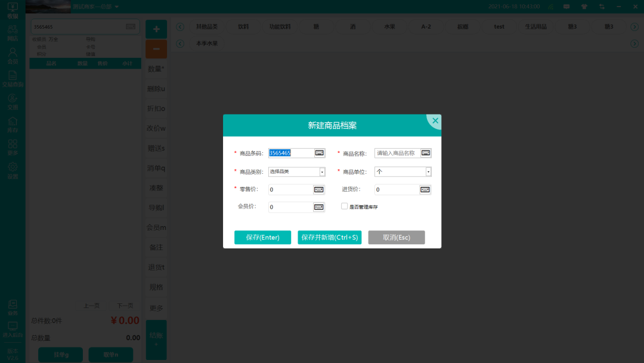644x363 pixels.
Task: Open keypad icon next to 零售价
Action: (x=319, y=190)
